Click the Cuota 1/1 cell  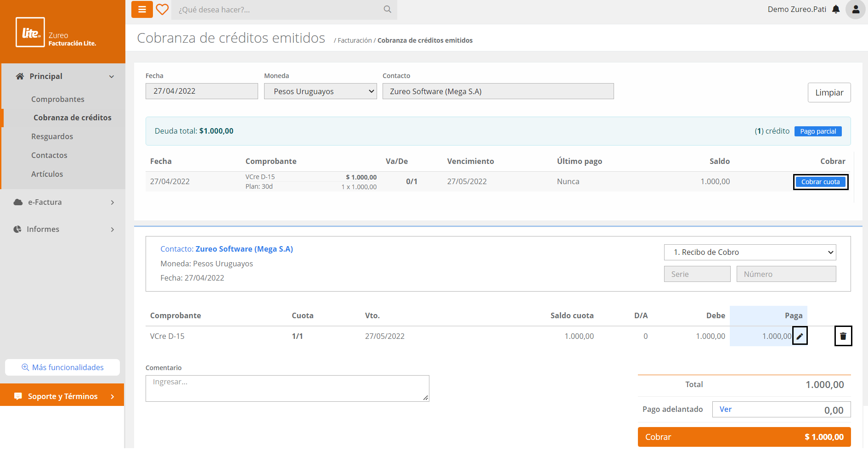click(297, 336)
